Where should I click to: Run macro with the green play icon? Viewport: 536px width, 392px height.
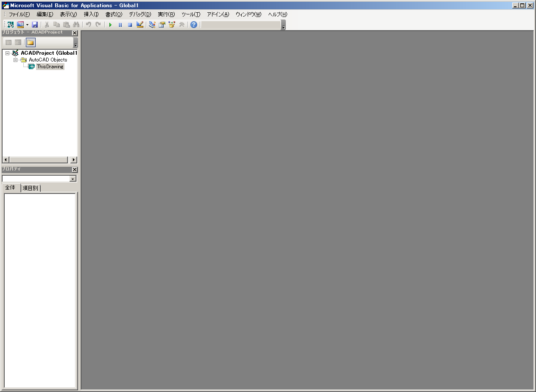pyautogui.click(x=110, y=25)
